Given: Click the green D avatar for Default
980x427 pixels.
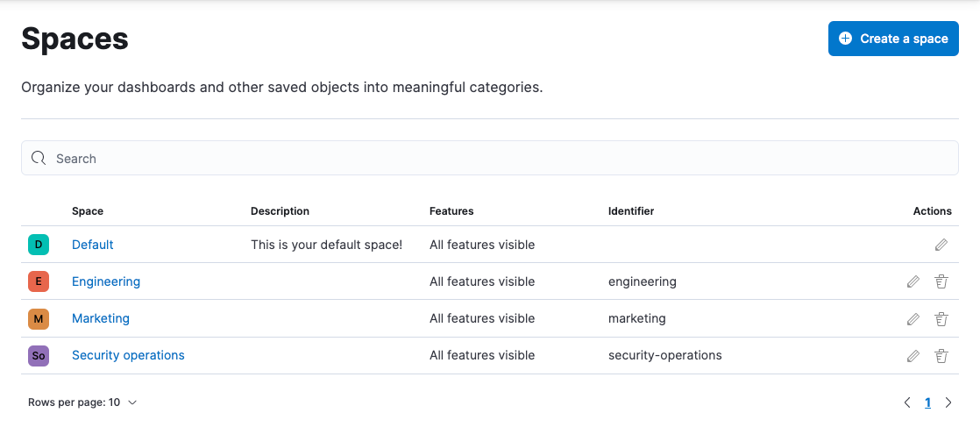Looking at the screenshot, I should click(38, 245).
